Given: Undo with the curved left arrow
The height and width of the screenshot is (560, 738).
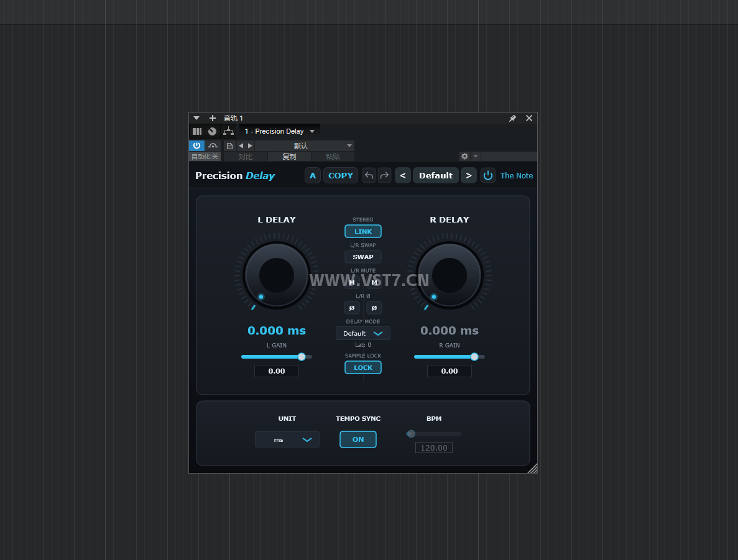Looking at the screenshot, I should 369,175.
